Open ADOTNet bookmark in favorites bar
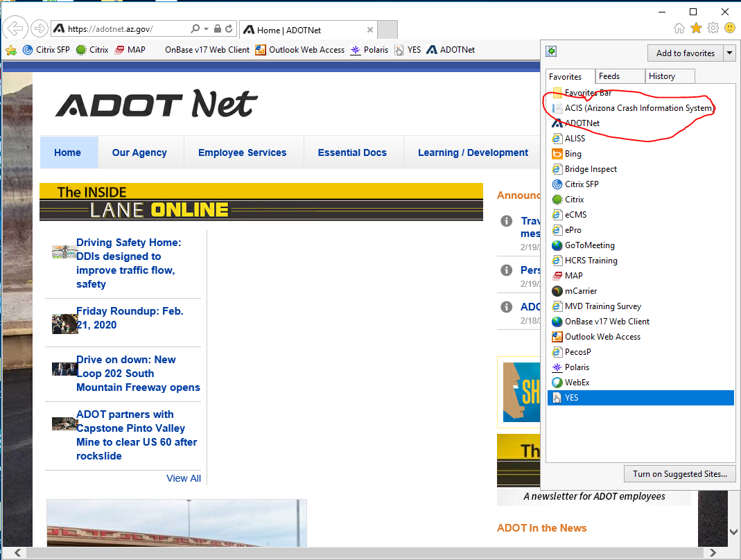Screen dimensions: 741x560 click(x=451, y=50)
